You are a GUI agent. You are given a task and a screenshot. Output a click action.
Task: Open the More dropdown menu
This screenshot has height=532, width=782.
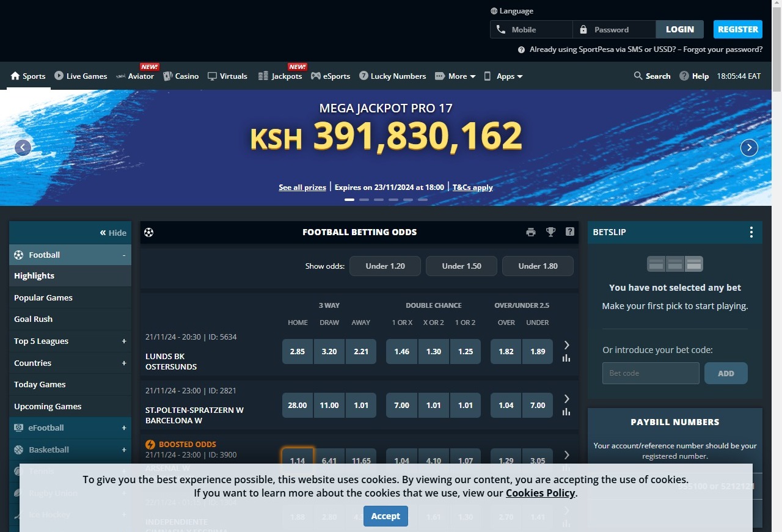point(455,76)
